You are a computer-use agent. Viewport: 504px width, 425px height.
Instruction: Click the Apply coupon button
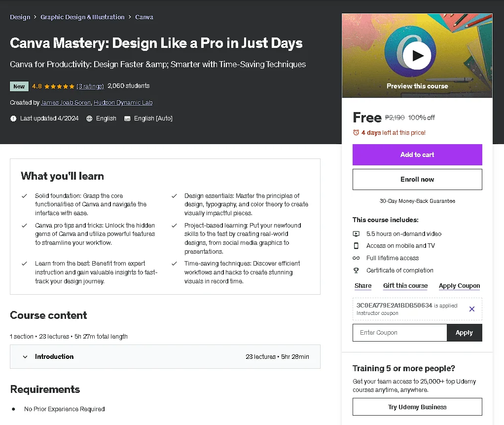[x=464, y=333]
